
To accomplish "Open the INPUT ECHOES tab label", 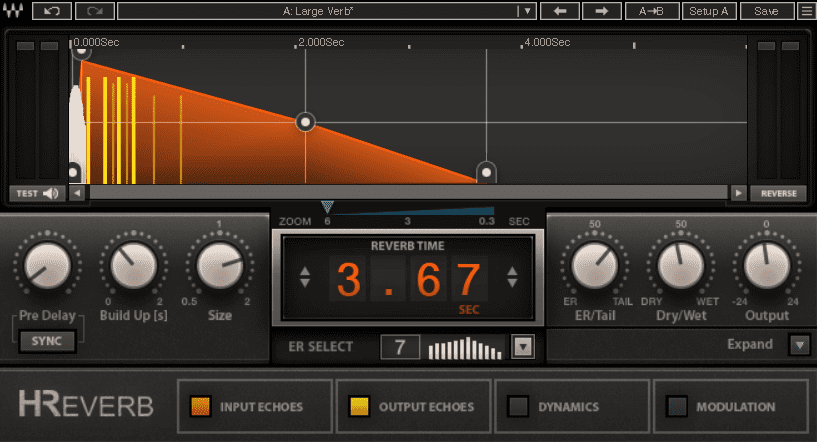I will 261,407.
